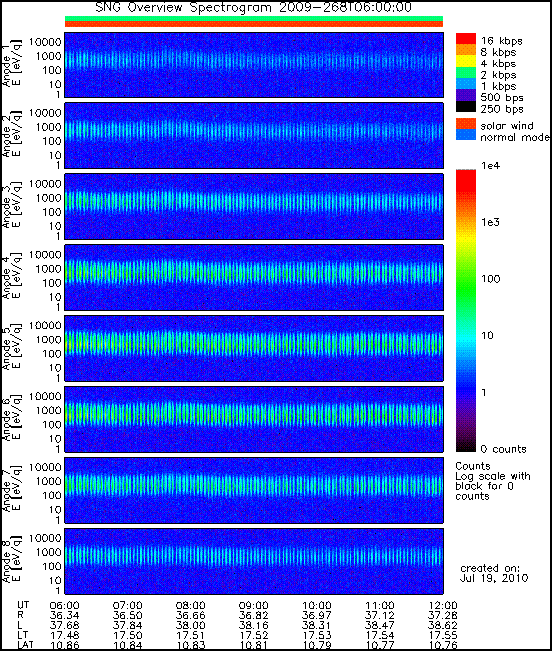This screenshot has height=651, width=552.
Task: Click the 10 tick on Anode 8 axis
Action: point(55,580)
